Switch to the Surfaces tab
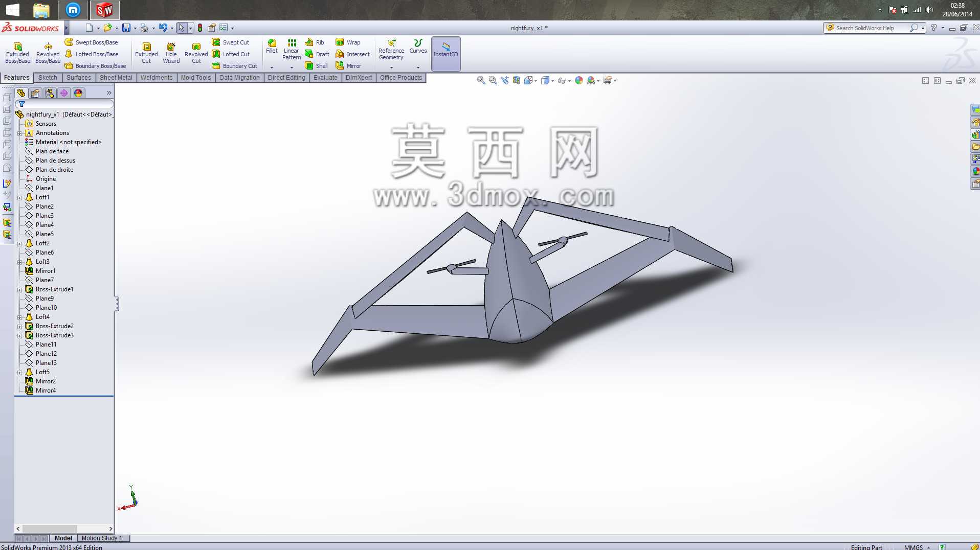 click(x=79, y=78)
